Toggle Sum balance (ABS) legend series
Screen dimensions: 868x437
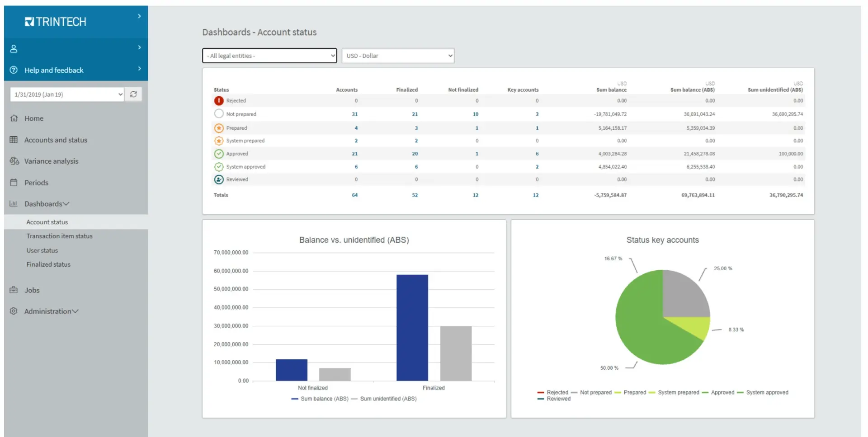click(x=320, y=399)
